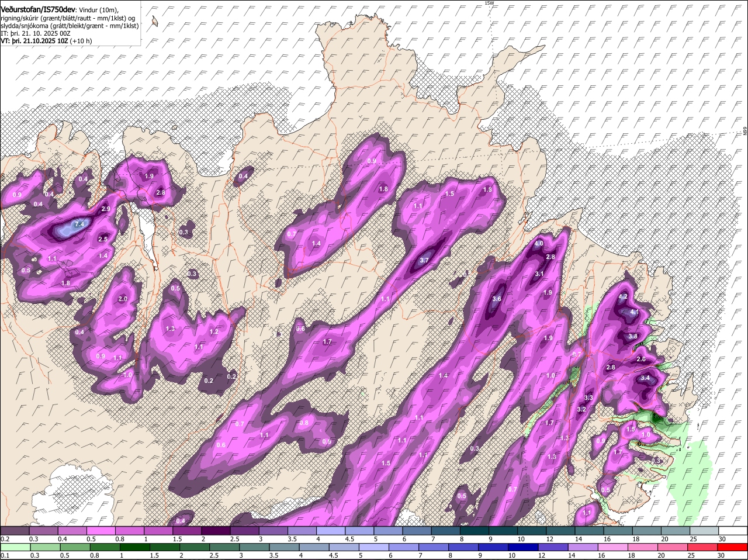Screen dimensions: 748x560
Task: Click the 3.1 precipitation value on the map
Action: [540, 274]
